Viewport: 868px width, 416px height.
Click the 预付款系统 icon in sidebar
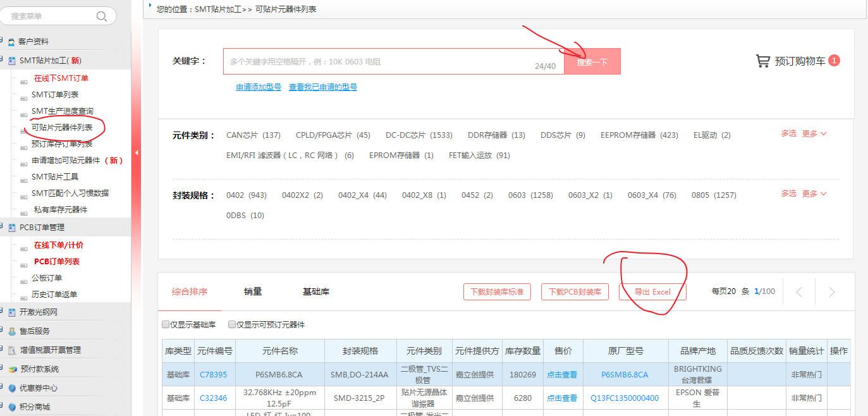[11, 369]
